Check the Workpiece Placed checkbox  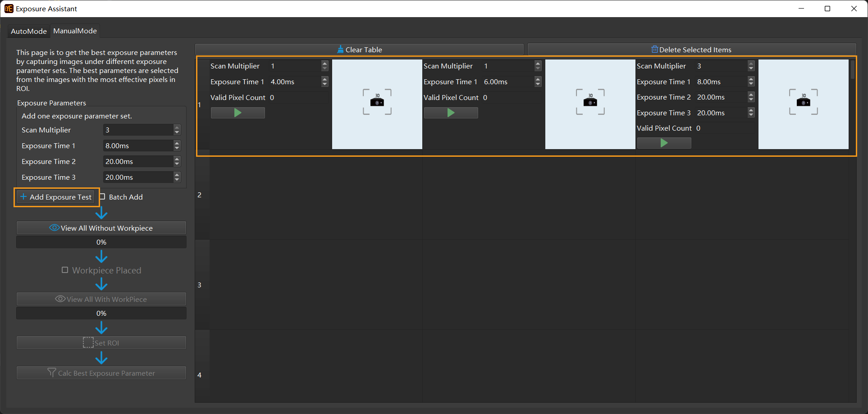point(65,270)
